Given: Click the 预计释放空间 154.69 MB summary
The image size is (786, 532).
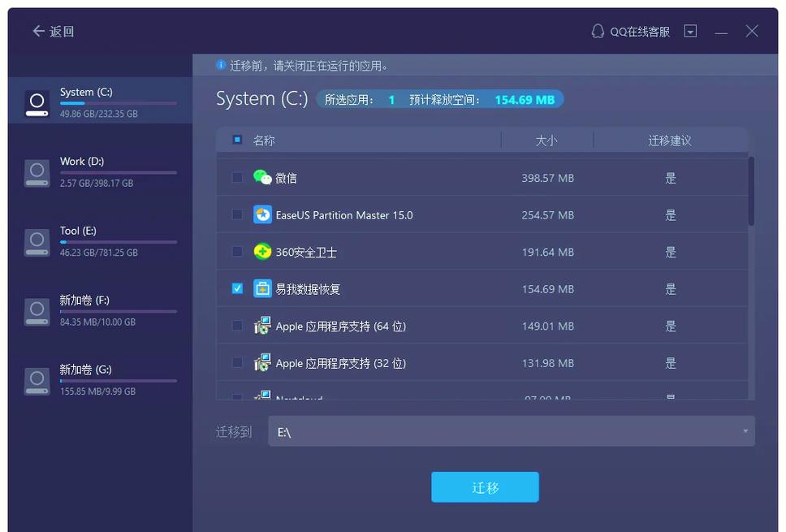Looking at the screenshot, I should point(482,100).
